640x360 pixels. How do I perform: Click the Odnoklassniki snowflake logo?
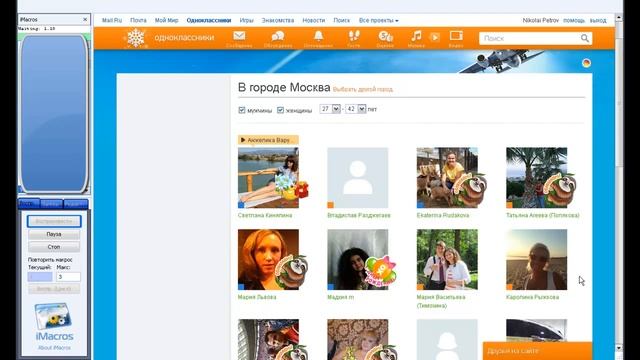(136, 38)
